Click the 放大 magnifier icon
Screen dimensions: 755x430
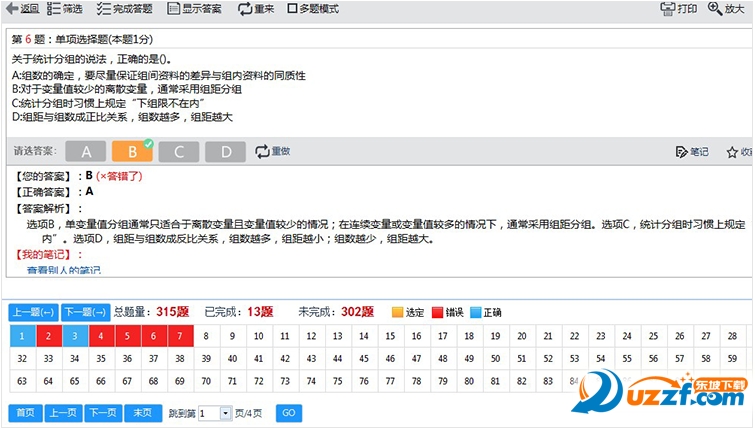715,8
